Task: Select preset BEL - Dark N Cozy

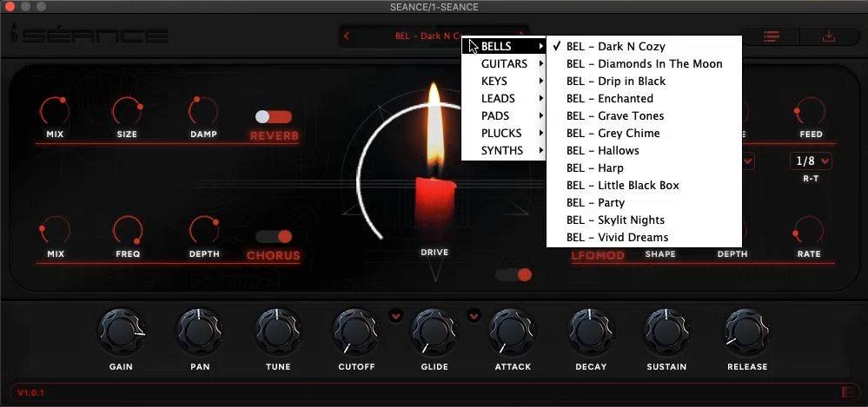Action: 644,47
